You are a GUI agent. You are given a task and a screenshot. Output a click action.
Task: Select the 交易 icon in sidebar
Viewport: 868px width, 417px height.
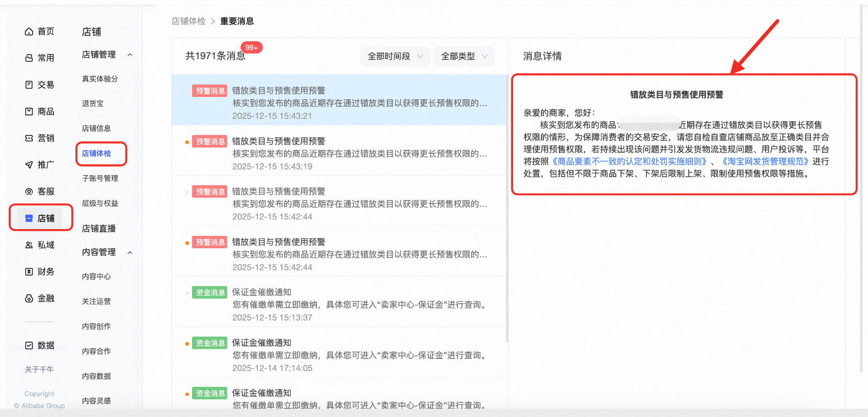point(29,85)
